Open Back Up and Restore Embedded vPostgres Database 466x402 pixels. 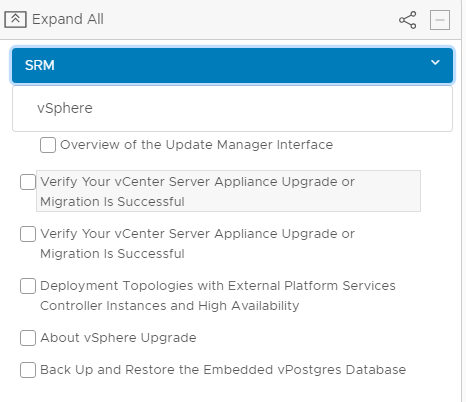pyautogui.click(x=223, y=370)
